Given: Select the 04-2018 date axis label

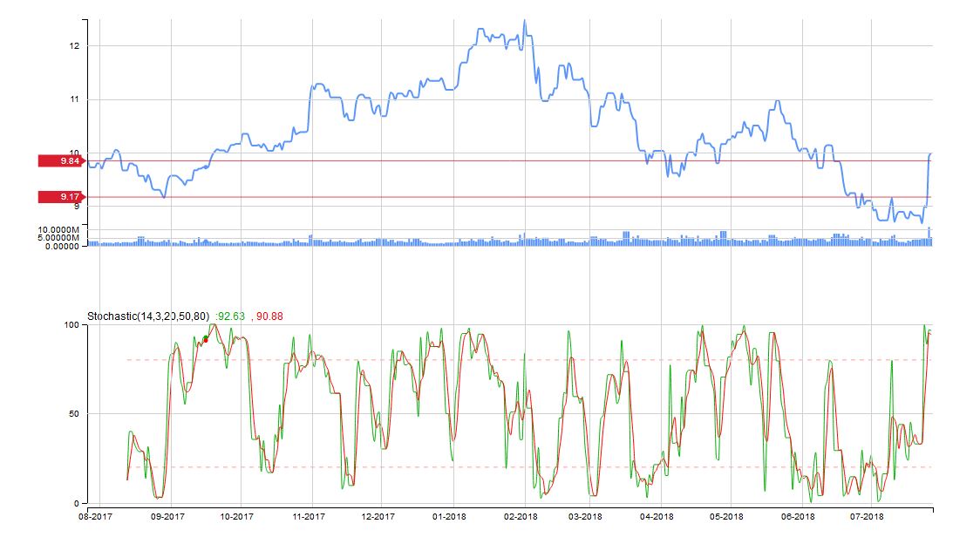Looking at the screenshot, I should point(657,516).
